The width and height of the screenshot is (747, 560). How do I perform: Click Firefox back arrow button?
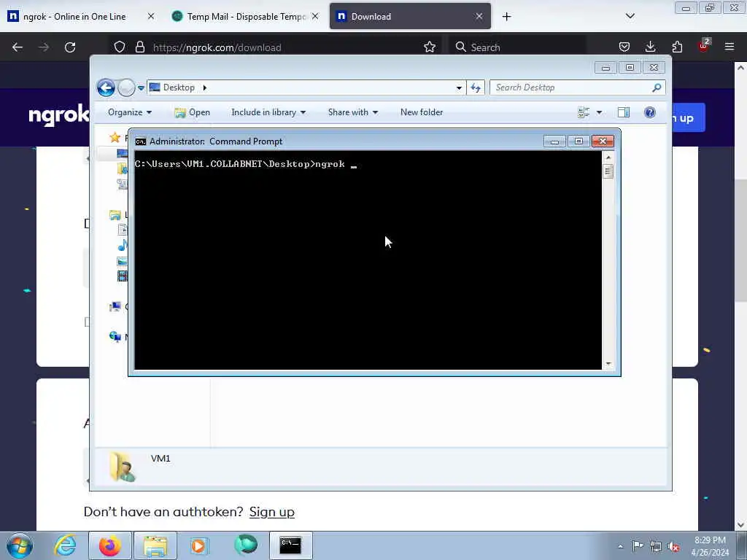pos(18,47)
